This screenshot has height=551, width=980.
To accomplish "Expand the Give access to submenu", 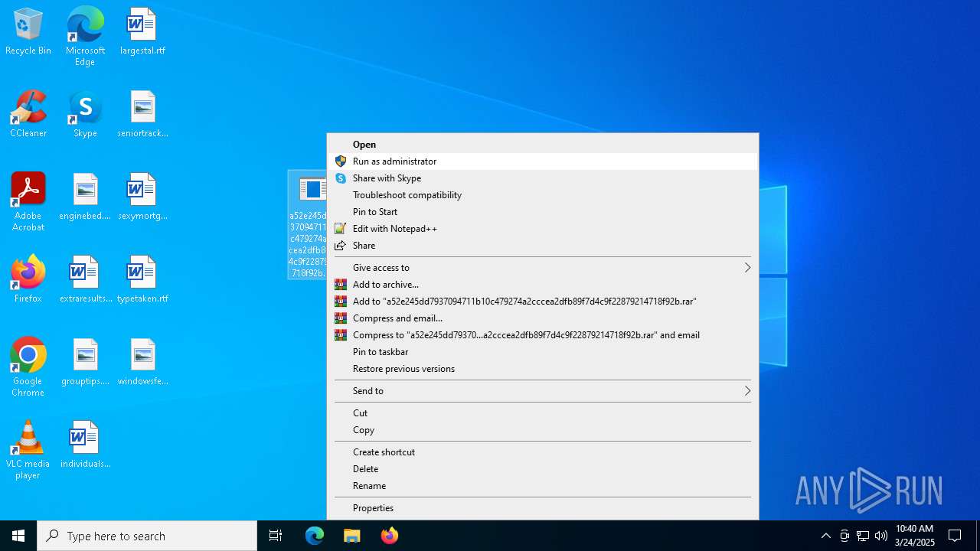I will pyautogui.click(x=543, y=268).
